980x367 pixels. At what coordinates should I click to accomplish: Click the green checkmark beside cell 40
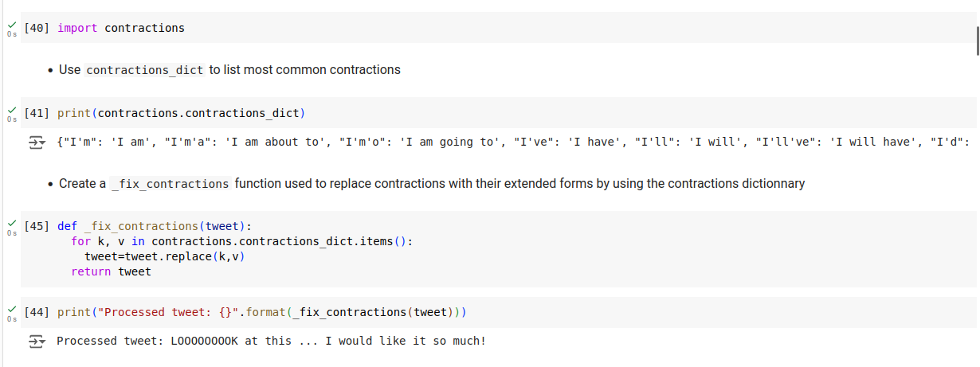coord(11,25)
